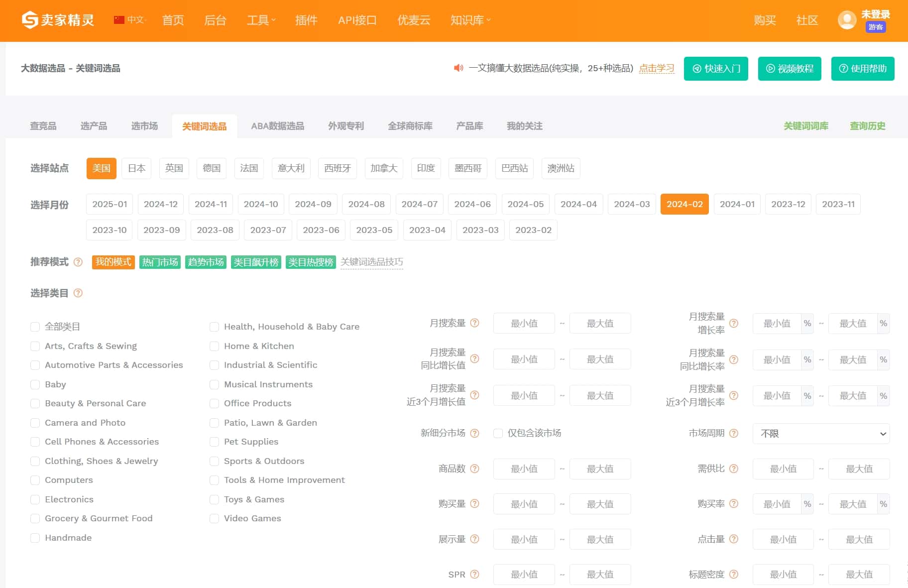Open the 关键词选品技巧 link

(371, 262)
